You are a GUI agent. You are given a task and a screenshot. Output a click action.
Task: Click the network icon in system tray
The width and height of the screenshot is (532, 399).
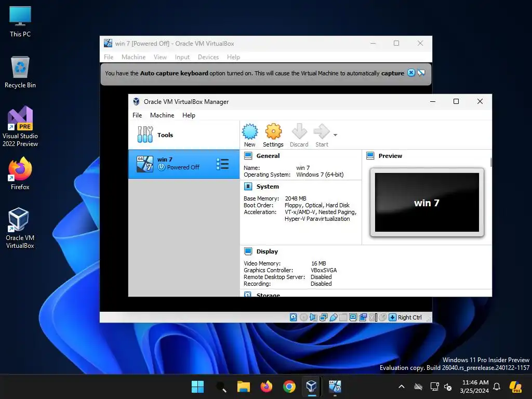coord(434,387)
